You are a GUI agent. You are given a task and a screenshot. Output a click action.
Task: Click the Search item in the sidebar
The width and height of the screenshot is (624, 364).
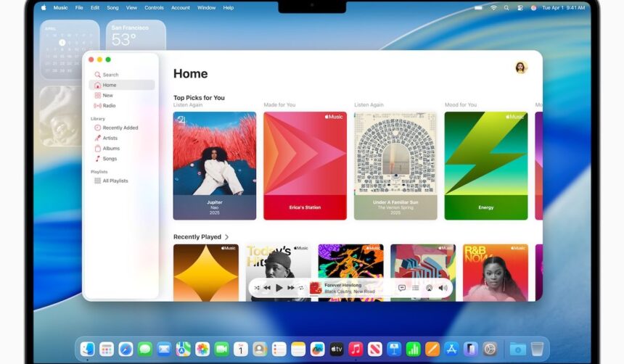106,75
